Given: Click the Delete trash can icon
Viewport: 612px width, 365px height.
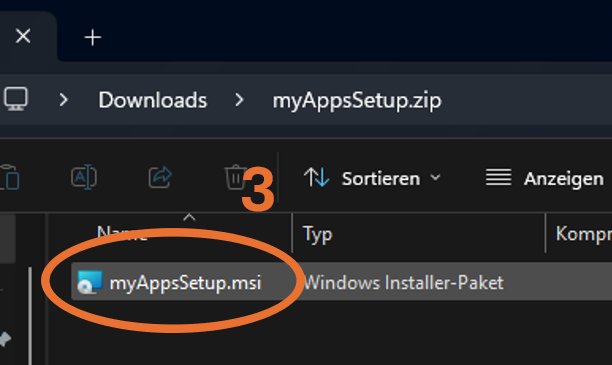Looking at the screenshot, I should click(x=235, y=177).
